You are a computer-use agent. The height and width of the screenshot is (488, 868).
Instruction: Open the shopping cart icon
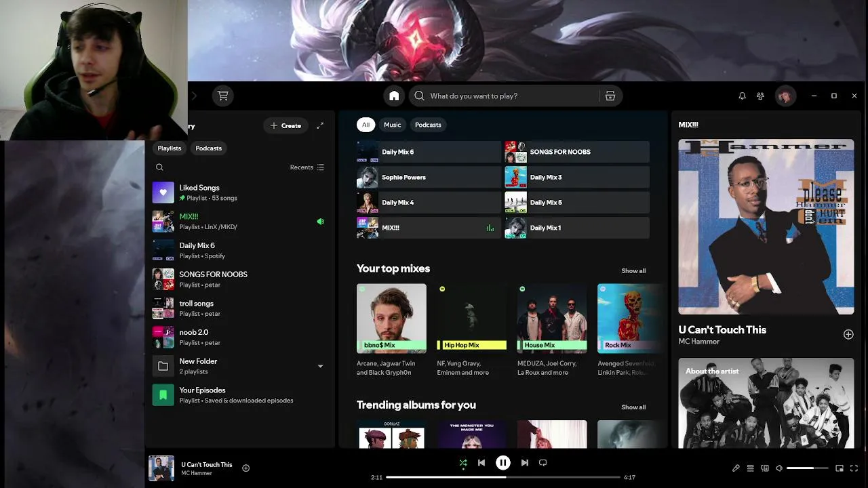tap(222, 96)
